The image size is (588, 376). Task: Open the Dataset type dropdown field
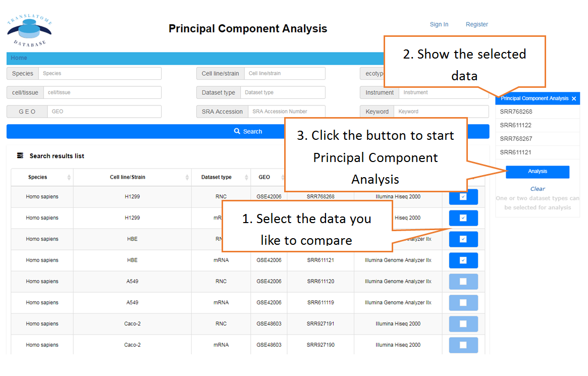coord(283,92)
